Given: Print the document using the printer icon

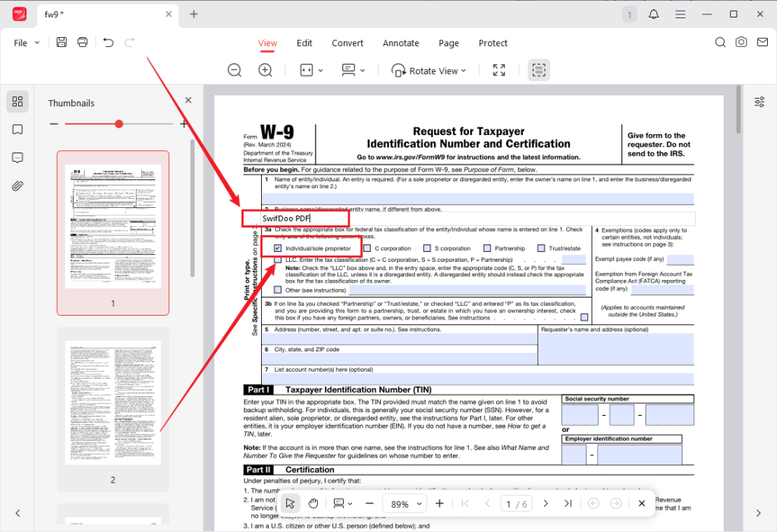Looking at the screenshot, I should pos(82,42).
